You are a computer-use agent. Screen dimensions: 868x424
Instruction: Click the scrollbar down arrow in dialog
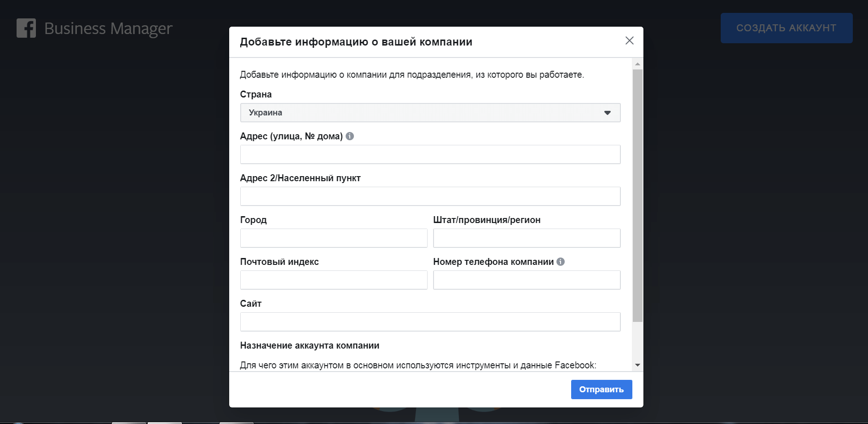click(x=637, y=365)
